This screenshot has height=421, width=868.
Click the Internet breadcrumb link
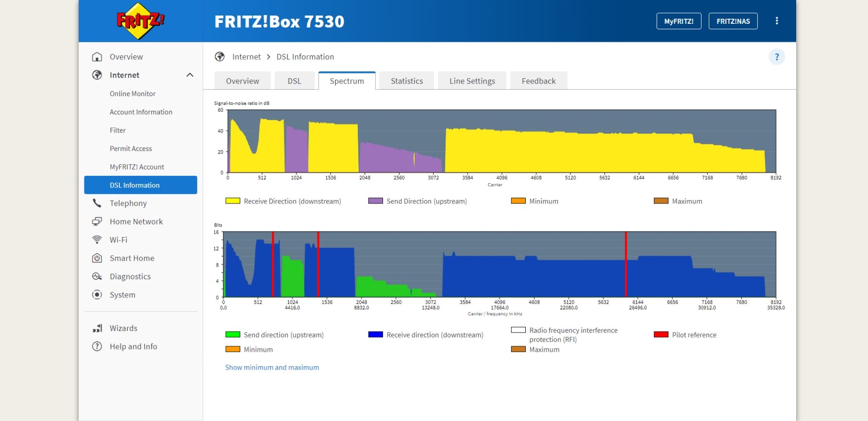point(246,57)
